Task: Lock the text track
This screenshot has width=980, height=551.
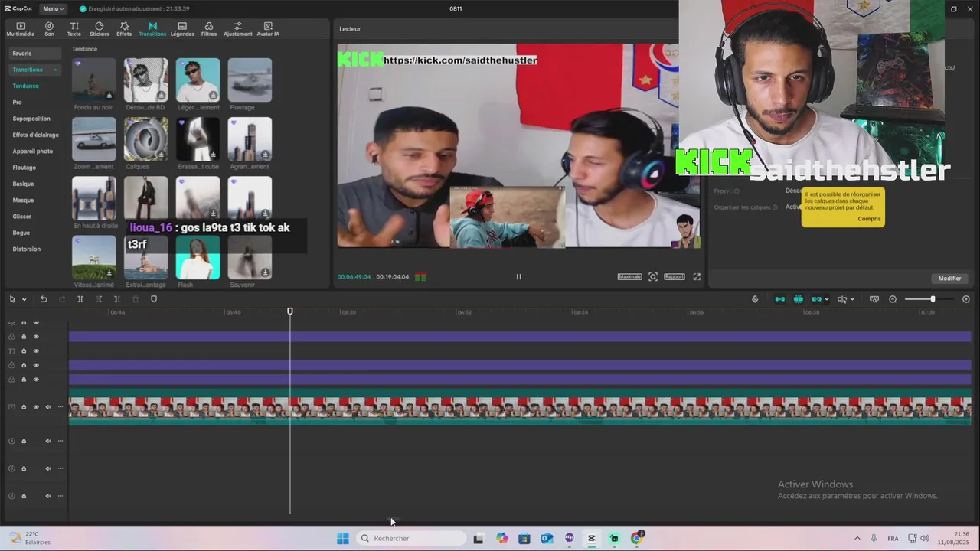Action: 24,351
